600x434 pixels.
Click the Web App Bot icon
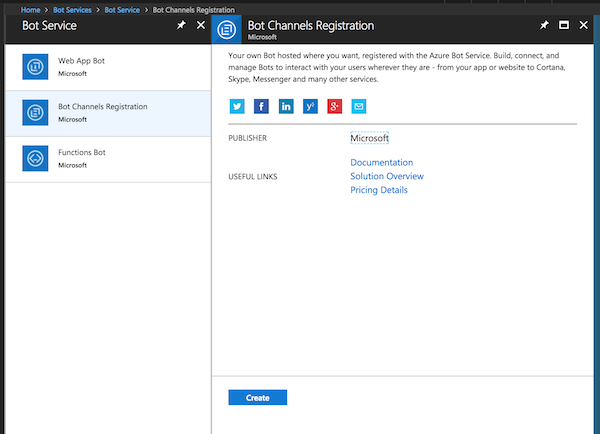pos(35,67)
